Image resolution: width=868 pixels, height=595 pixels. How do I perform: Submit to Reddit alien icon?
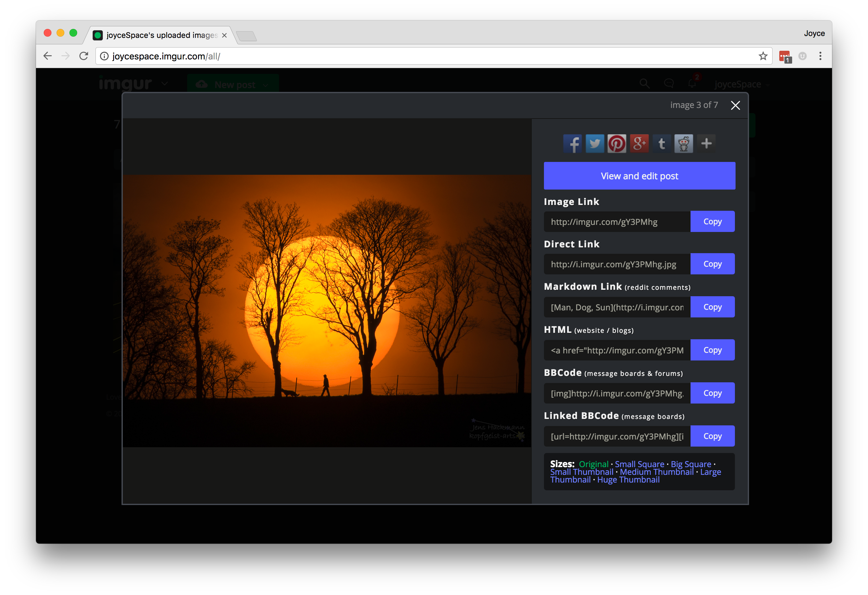[683, 144]
